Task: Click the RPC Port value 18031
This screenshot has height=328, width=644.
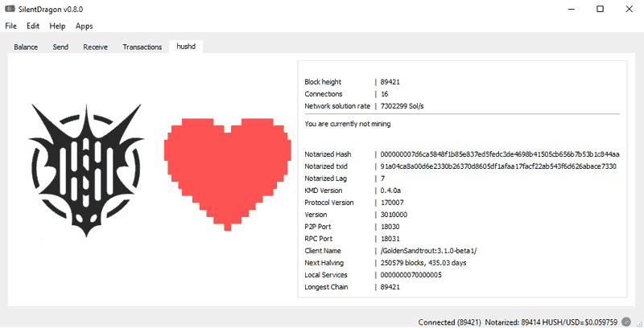Action: pos(390,239)
